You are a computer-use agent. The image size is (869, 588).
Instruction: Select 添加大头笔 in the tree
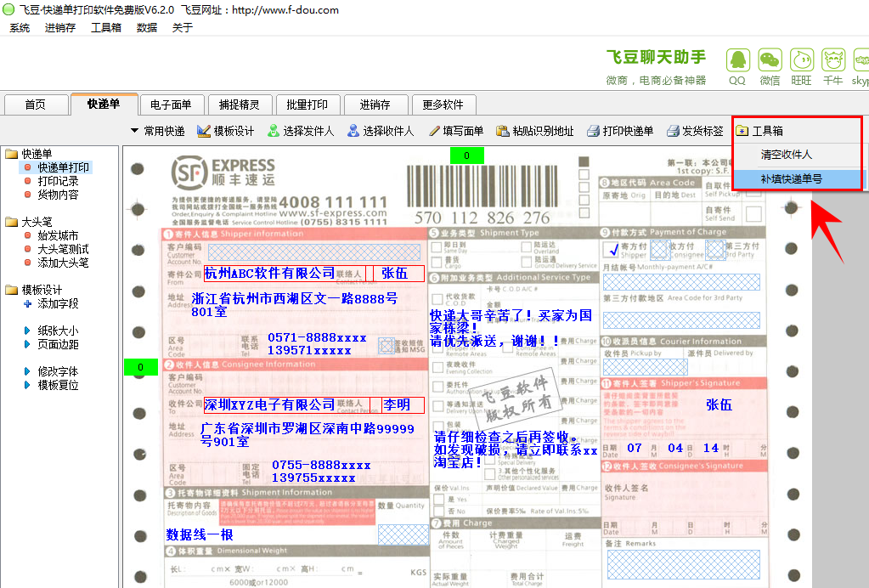coord(63,263)
